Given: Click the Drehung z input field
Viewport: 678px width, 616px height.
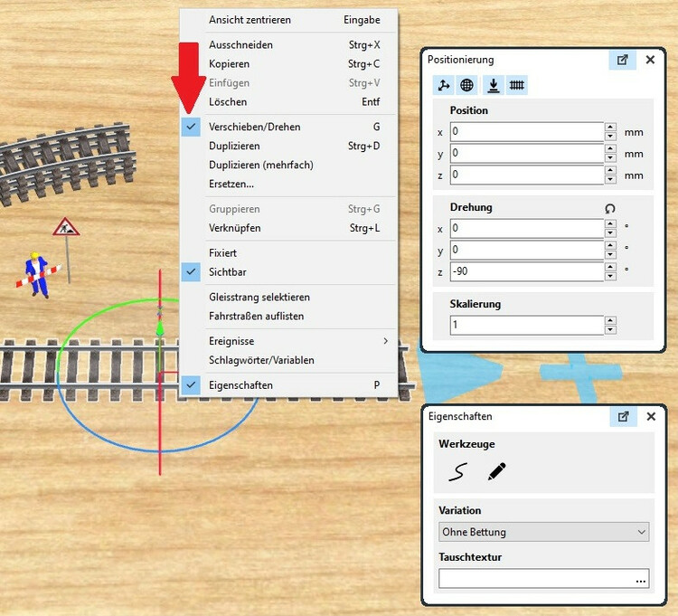Looking at the screenshot, I should pyautogui.click(x=524, y=271).
